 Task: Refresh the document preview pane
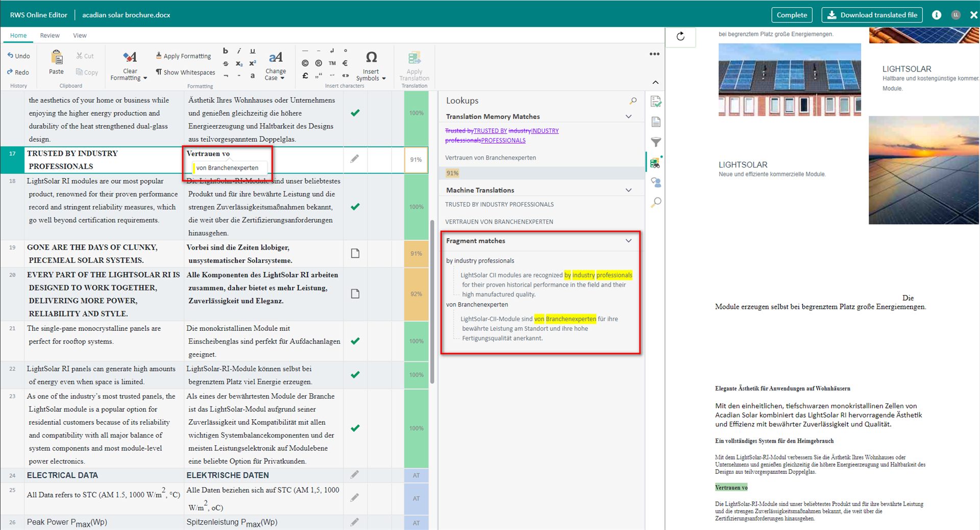[680, 36]
